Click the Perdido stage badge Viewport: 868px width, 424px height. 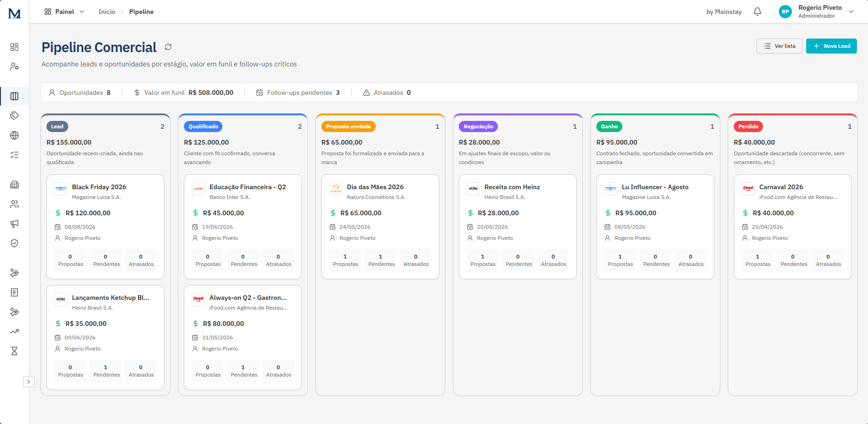(748, 126)
